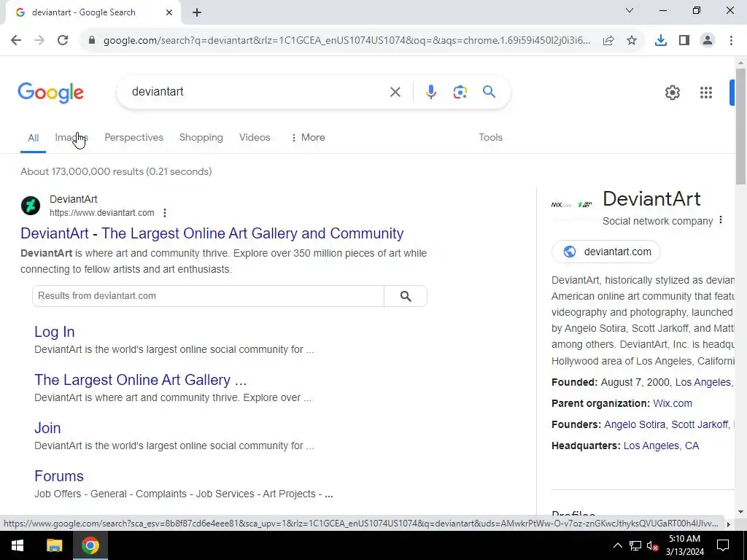Click the address bar URL

point(347,41)
